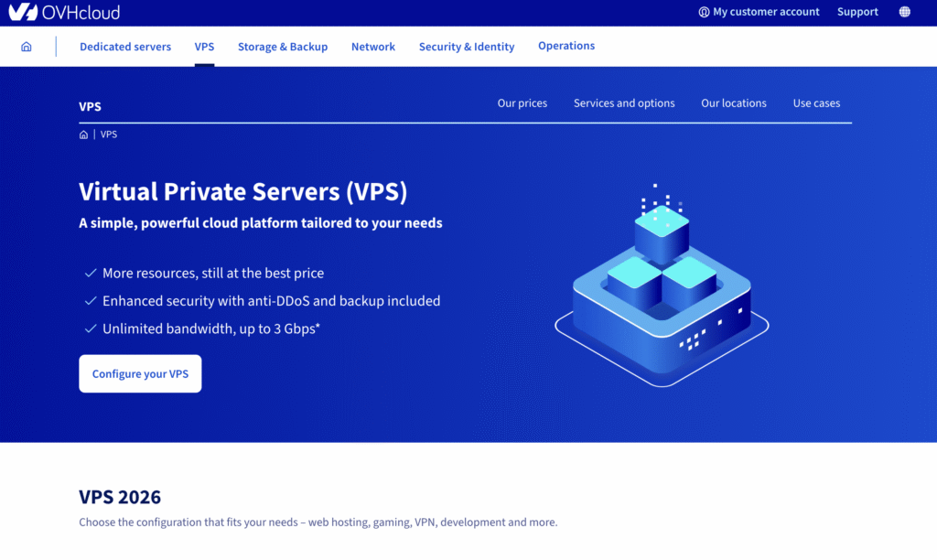Viewport: 937px width, 560px height.
Task: Open the Dedicated servers menu
Action: pyautogui.click(x=124, y=46)
